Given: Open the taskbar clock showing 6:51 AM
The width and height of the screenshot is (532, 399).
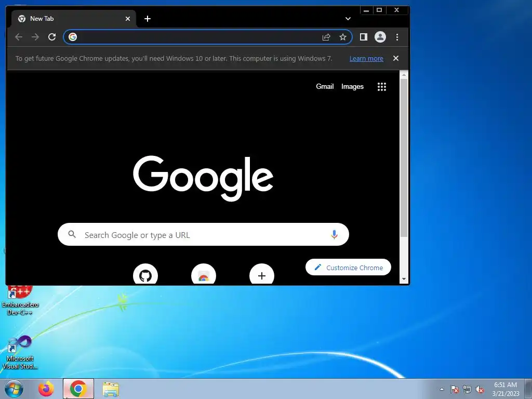Looking at the screenshot, I should pos(506,389).
